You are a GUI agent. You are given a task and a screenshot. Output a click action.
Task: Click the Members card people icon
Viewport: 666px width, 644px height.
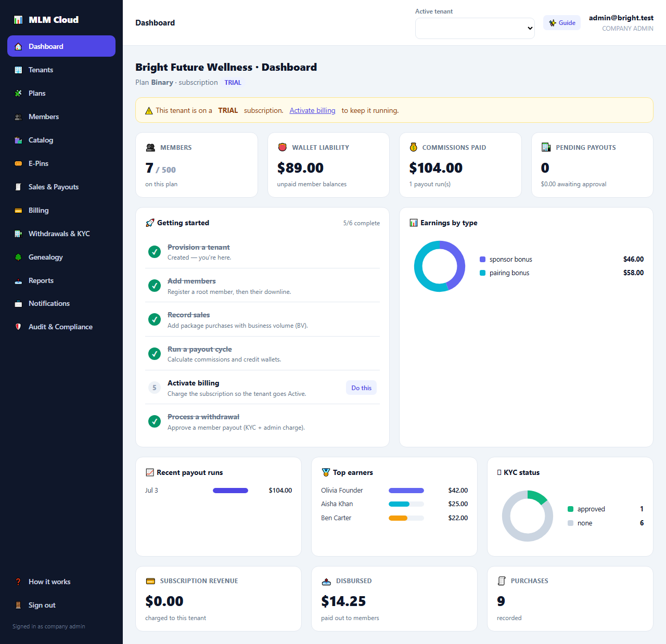pyautogui.click(x=150, y=147)
